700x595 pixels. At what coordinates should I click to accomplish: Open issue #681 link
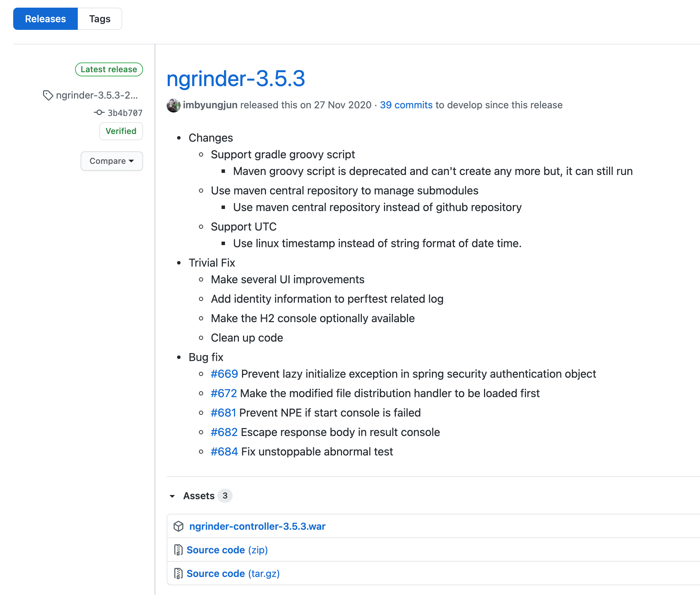[x=223, y=413]
